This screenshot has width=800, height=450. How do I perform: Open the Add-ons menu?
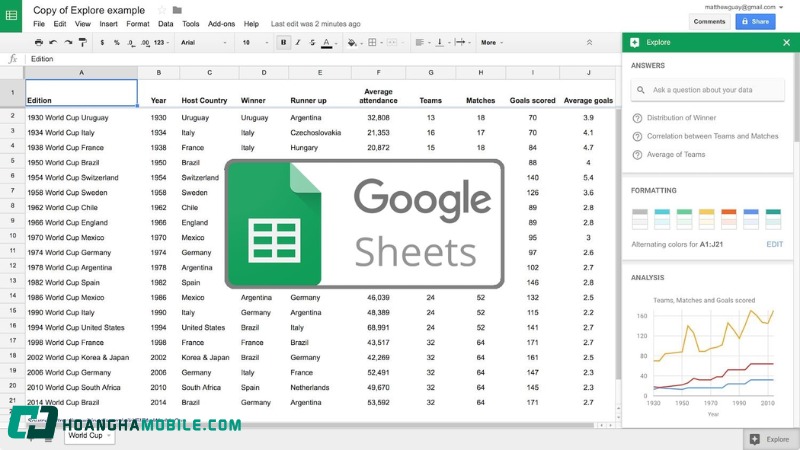(221, 24)
